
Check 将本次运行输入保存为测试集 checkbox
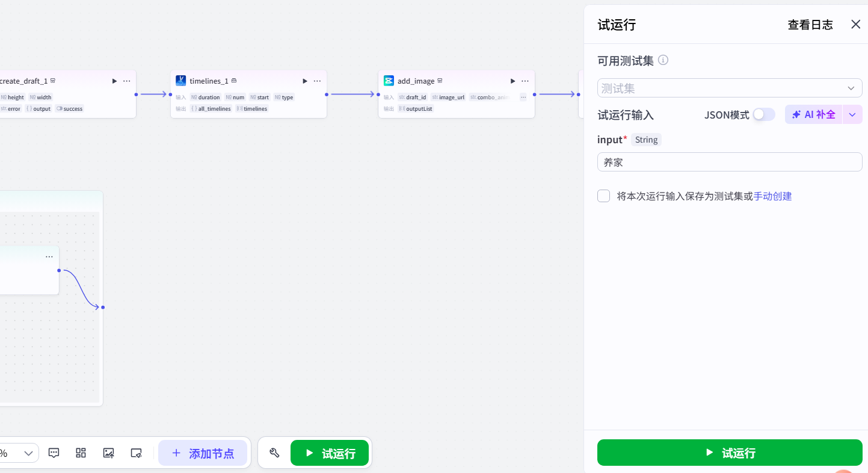(x=603, y=196)
